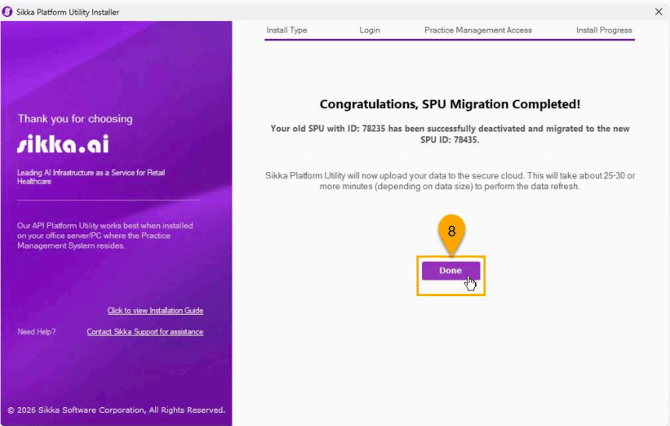Open the Practice Management Access step

[478, 30]
